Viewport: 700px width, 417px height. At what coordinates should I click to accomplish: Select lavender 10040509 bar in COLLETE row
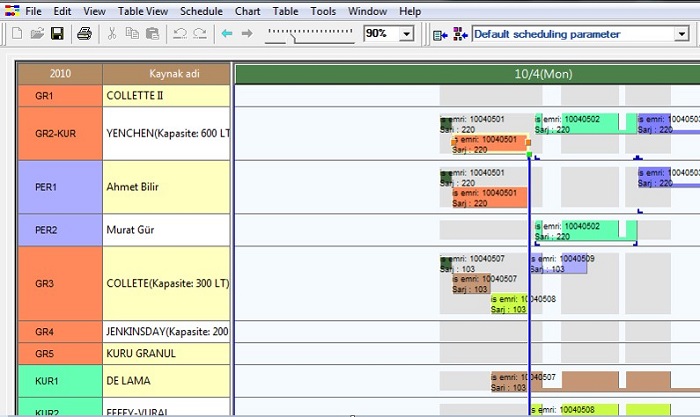559,263
